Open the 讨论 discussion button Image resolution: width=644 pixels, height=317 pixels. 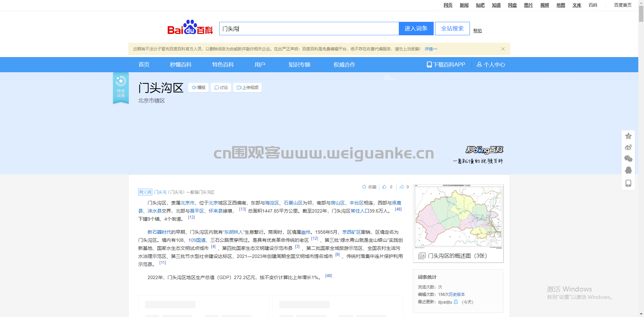coord(221,88)
